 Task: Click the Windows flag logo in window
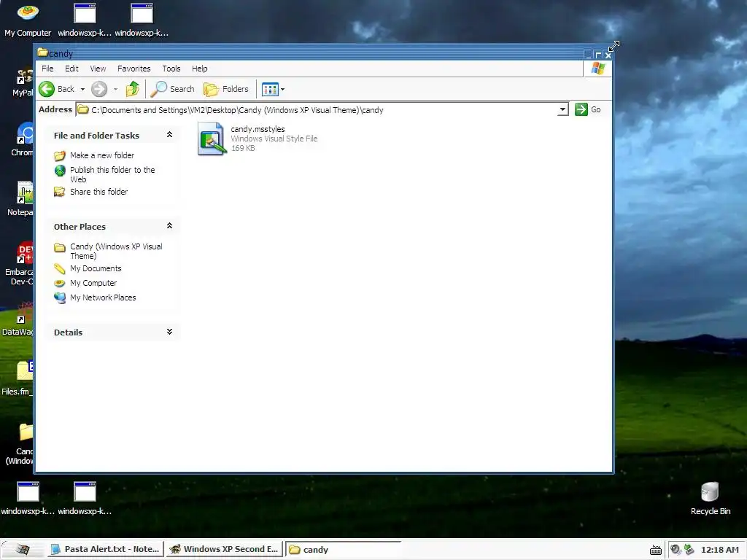click(x=598, y=69)
